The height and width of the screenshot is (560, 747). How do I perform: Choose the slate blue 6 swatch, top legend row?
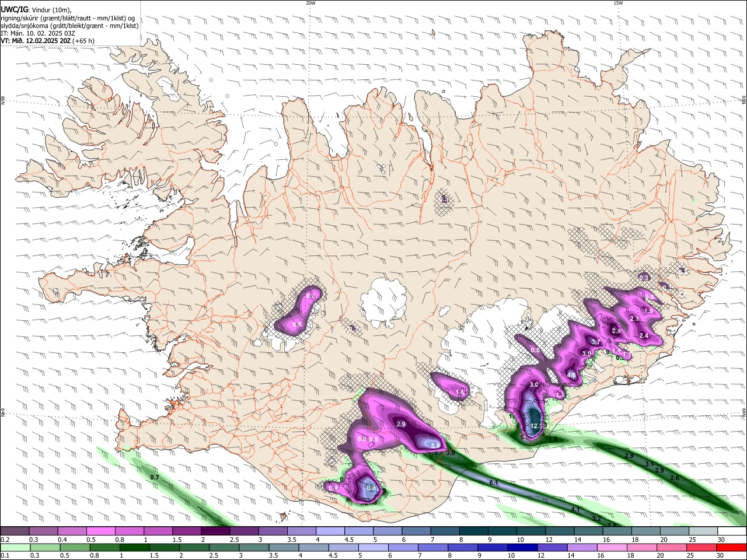[416, 531]
